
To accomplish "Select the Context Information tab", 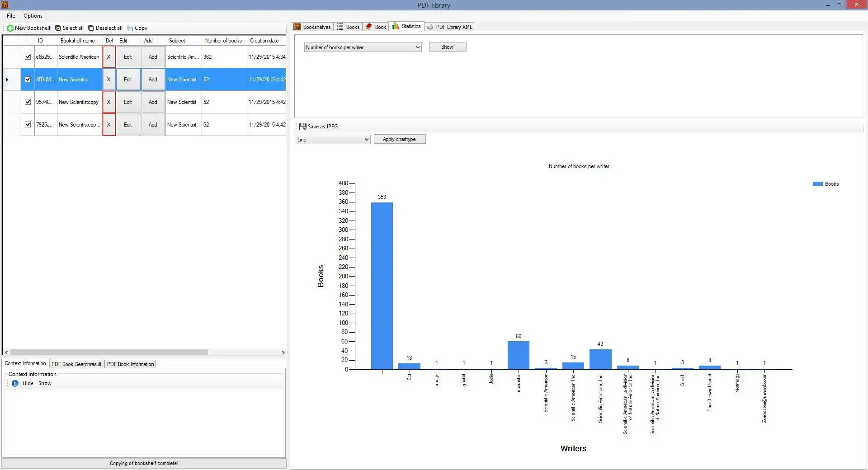I will (x=25, y=363).
